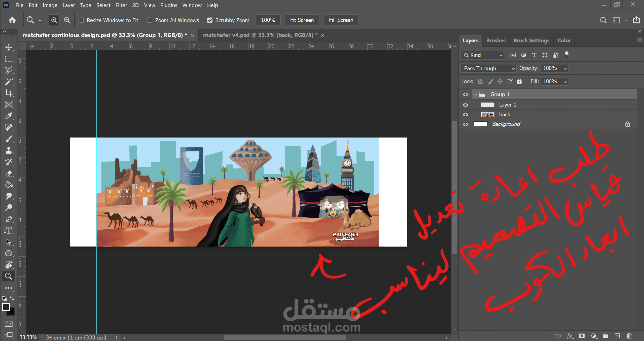Disable the Scrubby Zoom checkbox
644x341 pixels.
click(210, 20)
